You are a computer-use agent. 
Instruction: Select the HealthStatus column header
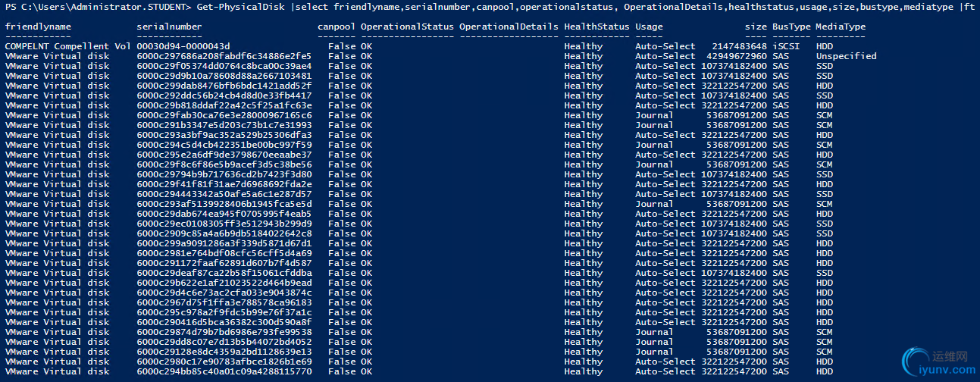click(596, 27)
